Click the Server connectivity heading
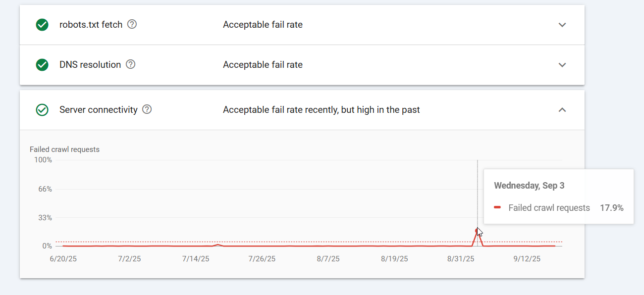This screenshot has width=644, height=295. click(98, 110)
